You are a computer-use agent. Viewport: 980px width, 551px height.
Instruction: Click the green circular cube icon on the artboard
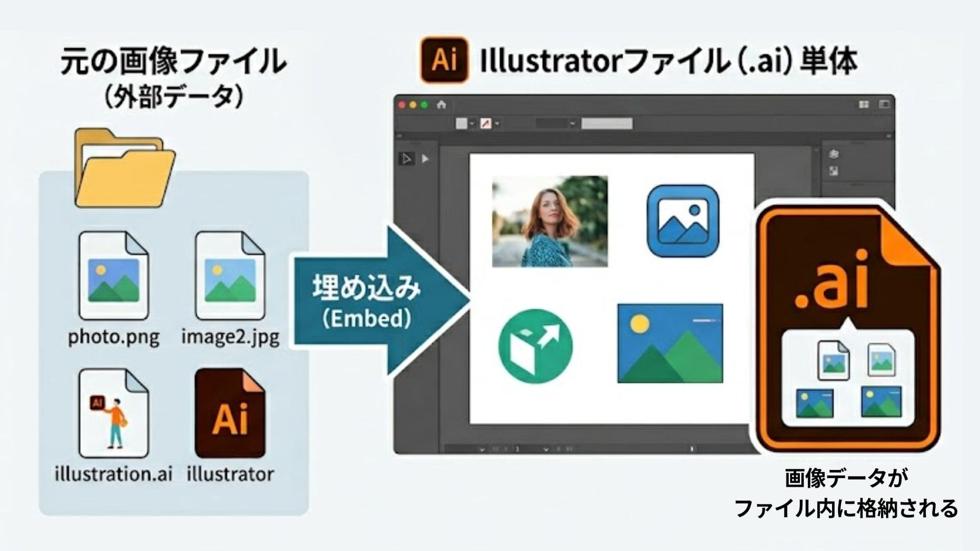(x=535, y=346)
